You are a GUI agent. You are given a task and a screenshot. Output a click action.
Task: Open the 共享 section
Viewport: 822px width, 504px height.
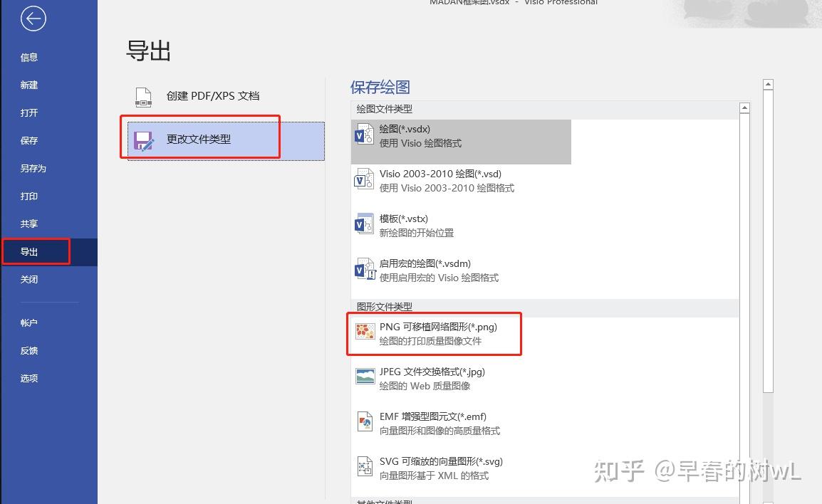pyautogui.click(x=28, y=224)
